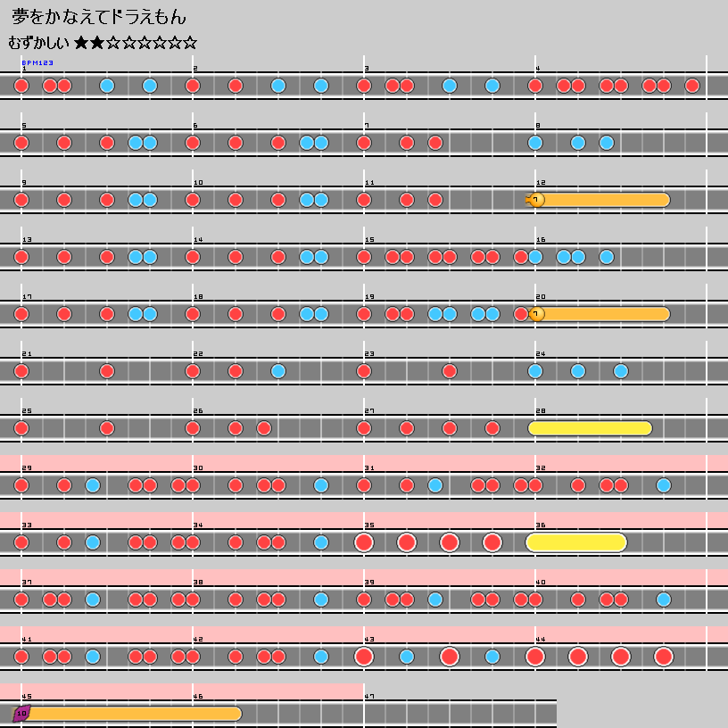Click the むずかしい difficulty label

[38, 43]
